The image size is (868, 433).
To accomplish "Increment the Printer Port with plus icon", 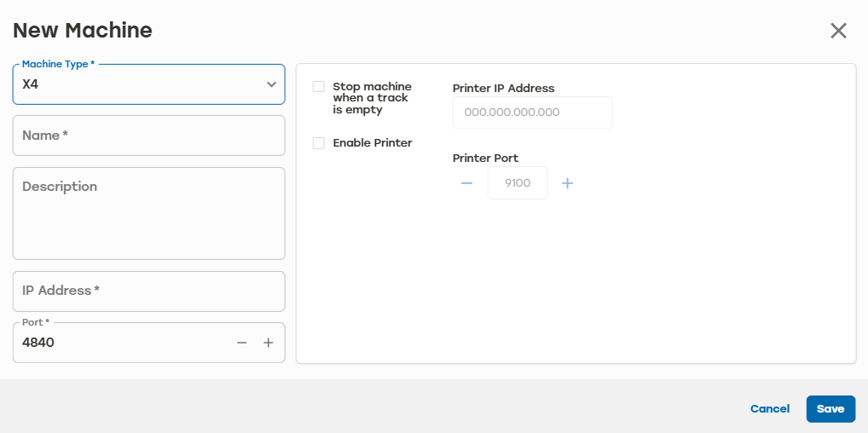I will pyautogui.click(x=567, y=183).
